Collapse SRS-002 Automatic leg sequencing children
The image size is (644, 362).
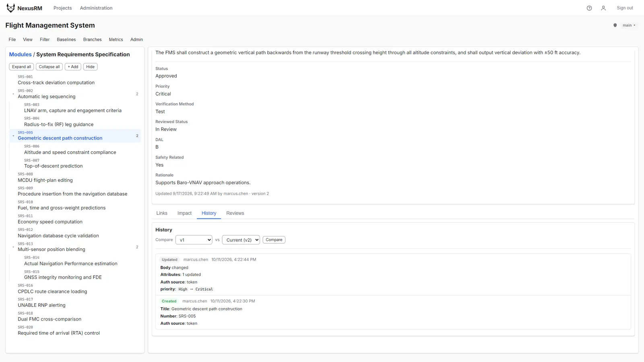coord(13,94)
